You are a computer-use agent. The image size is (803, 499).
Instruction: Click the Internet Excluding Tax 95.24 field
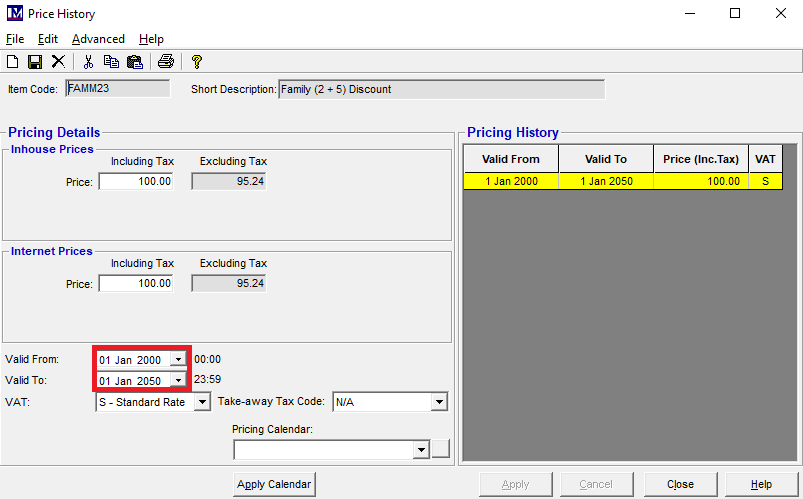[228, 283]
